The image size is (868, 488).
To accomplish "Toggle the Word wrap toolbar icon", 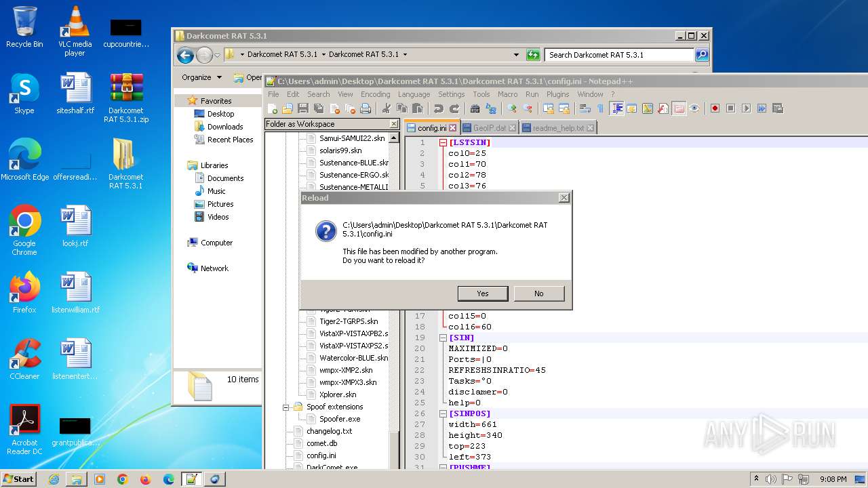I will [x=585, y=108].
